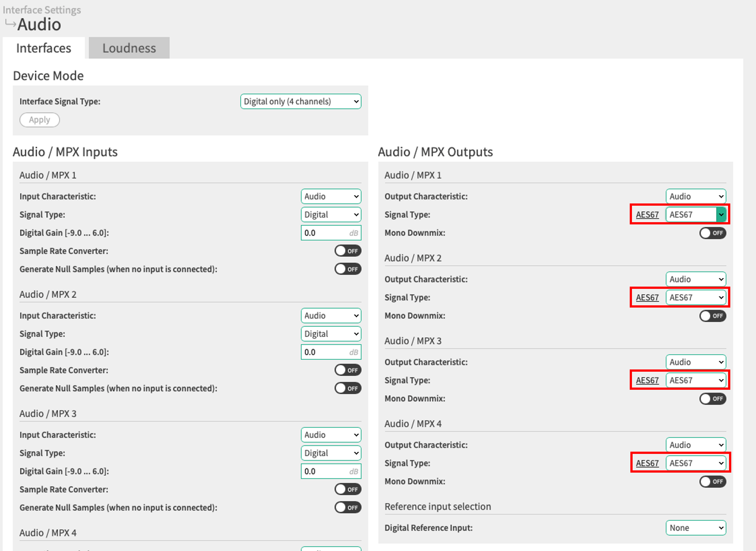This screenshot has width=756, height=551.
Task: Toggle Mono Downmix for output MPX 1
Action: click(712, 233)
